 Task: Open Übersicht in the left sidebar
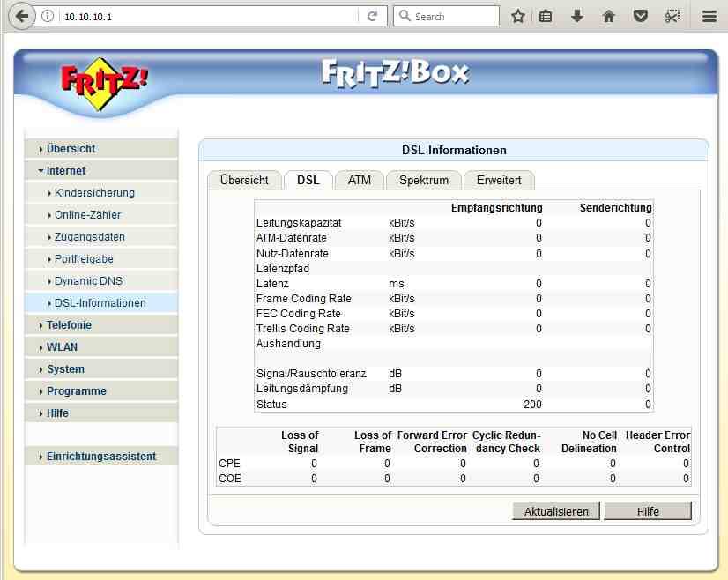101,149
